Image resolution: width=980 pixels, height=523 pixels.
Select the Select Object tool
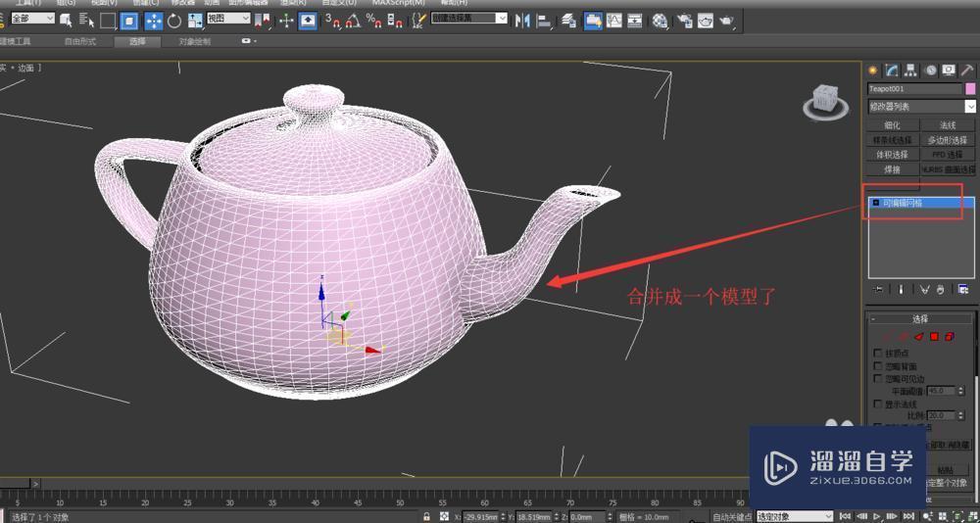pyautogui.click(x=66, y=20)
